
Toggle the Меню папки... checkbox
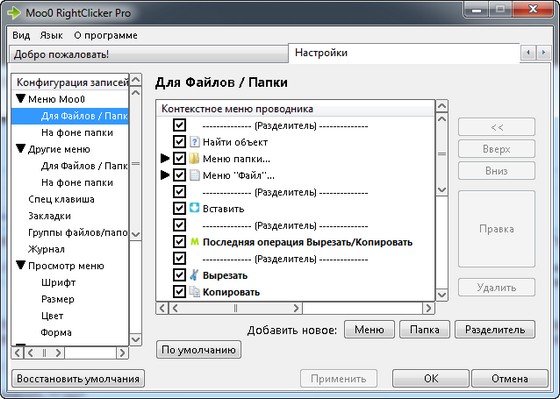click(x=179, y=159)
